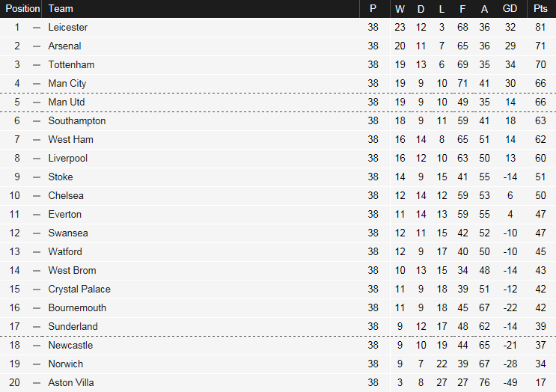Click the Team column header
Image resolution: width=556 pixels, height=392 pixels.
click(61, 8)
